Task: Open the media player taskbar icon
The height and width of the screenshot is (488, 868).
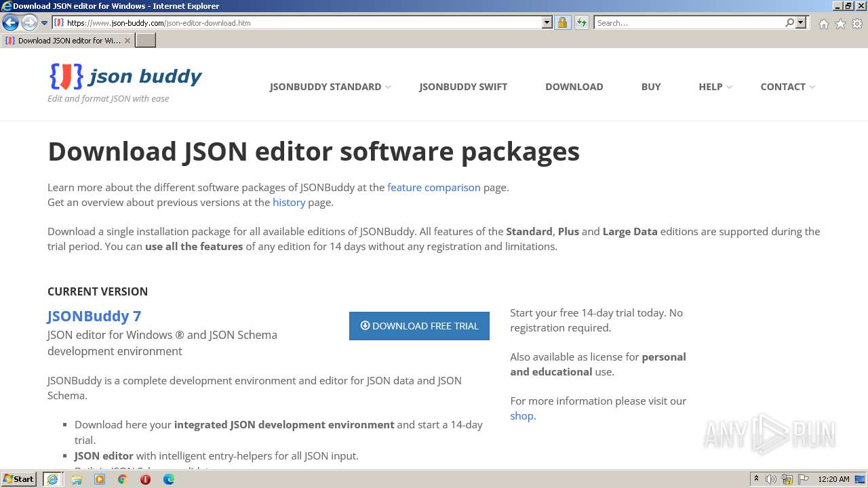Action: click(100, 479)
